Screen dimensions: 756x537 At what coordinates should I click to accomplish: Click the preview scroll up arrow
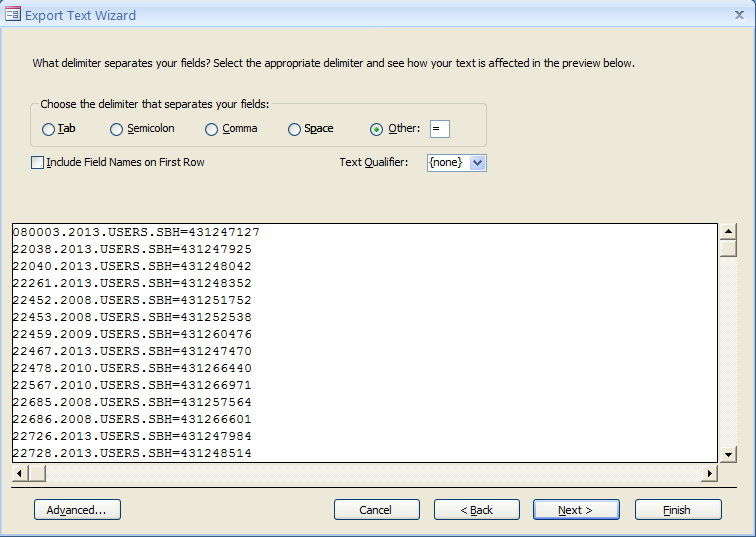[x=728, y=231]
